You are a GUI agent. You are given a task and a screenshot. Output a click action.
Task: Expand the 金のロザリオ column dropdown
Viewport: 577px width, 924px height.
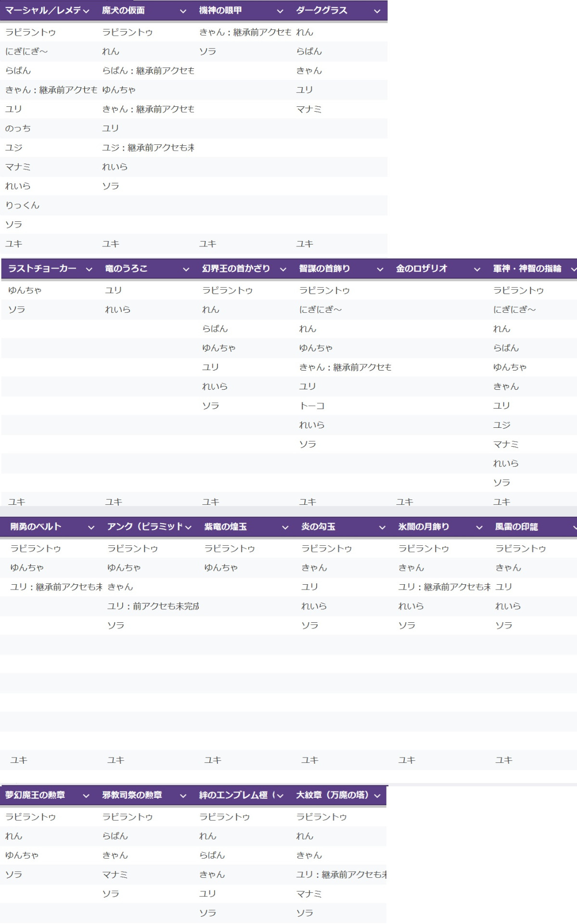point(477,269)
